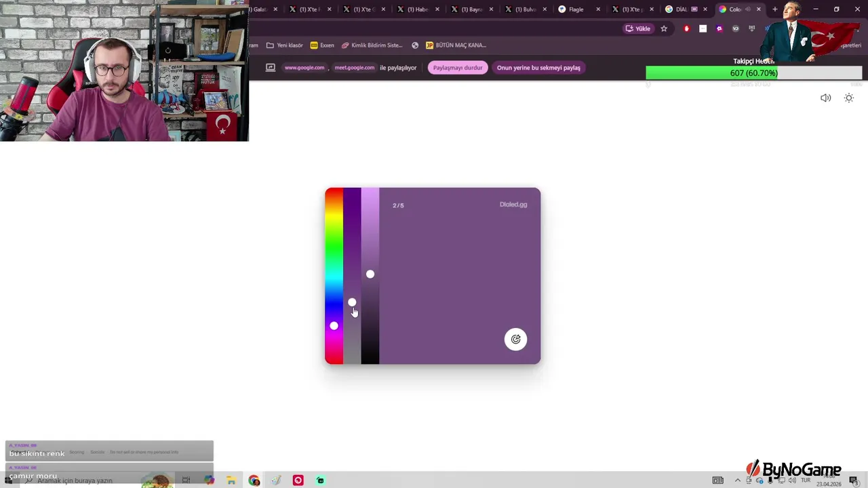Viewport: 868px width, 488px height.
Task: Open Chrome from the taskbar
Action: (254, 481)
